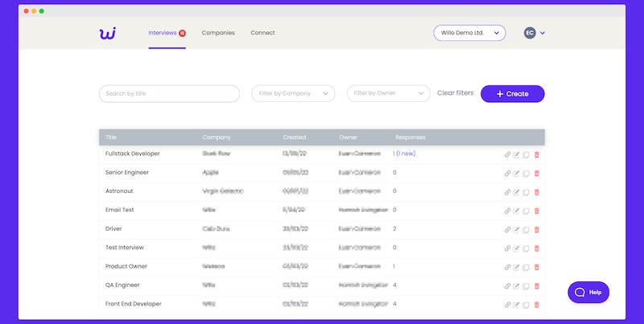644x324 pixels.
Task: Sort by the Owner column header
Action: (x=348, y=137)
